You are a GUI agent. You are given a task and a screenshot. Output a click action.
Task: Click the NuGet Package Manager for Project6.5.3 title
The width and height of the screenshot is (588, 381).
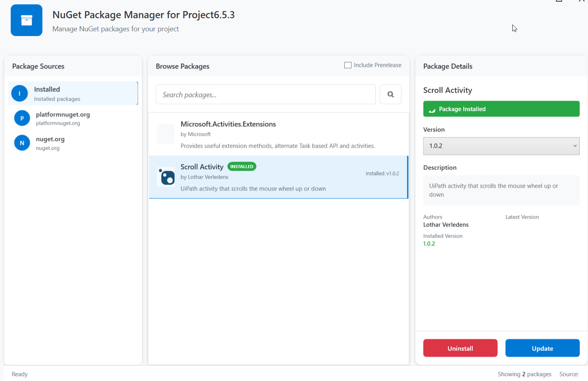143,15
